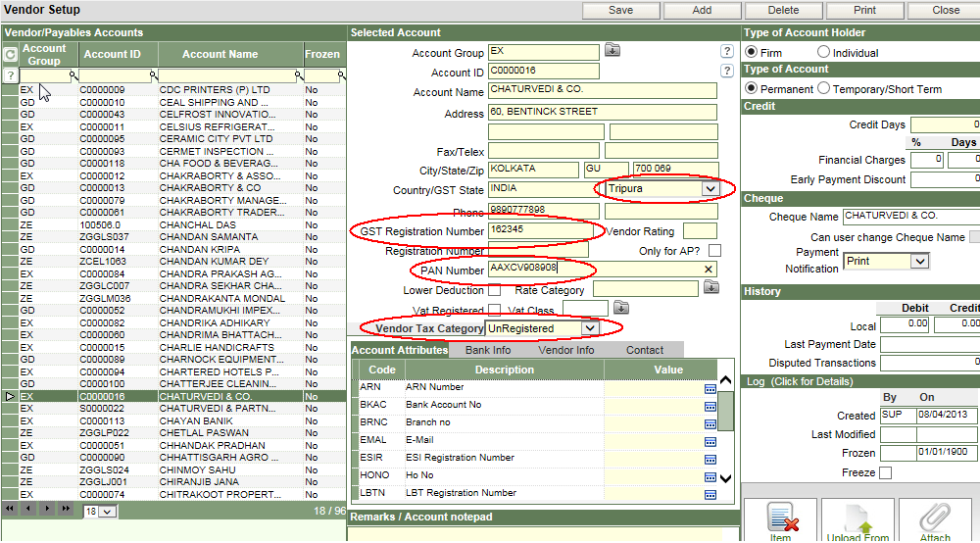Click the grid refresh icon

[x=10, y=55]
